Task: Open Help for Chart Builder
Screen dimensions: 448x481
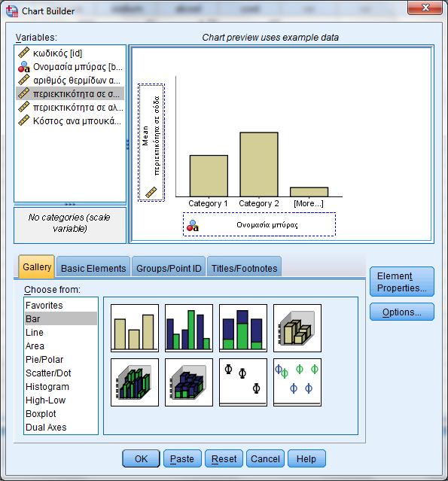Action: (x=306, y=458)
